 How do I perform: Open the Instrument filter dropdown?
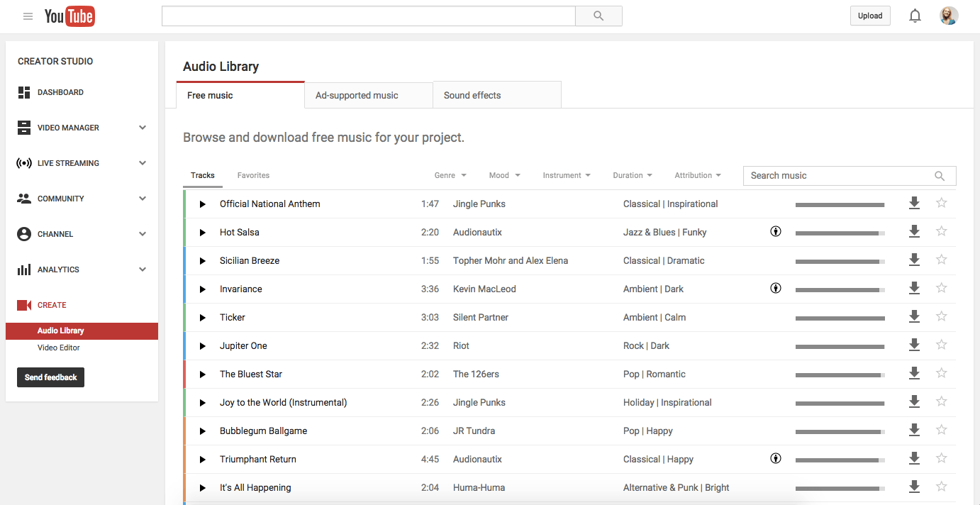567,175
